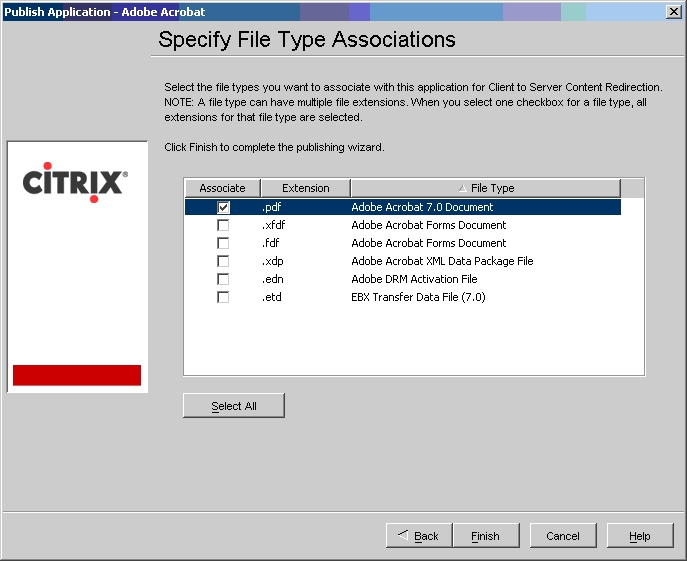Close the Publish Application dialog
Image resolution: width=687 pixels, height=561 pixels.
(674, 11)
